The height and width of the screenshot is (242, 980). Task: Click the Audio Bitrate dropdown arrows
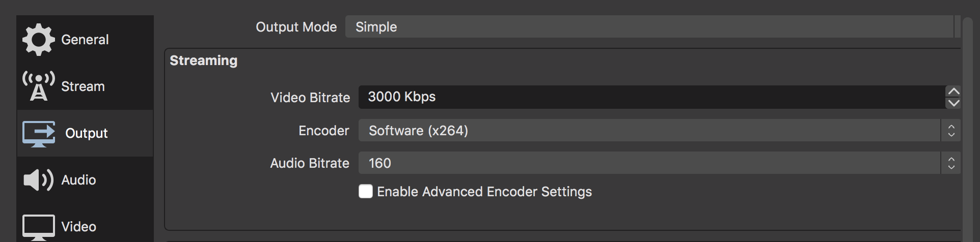coord(951,163)
